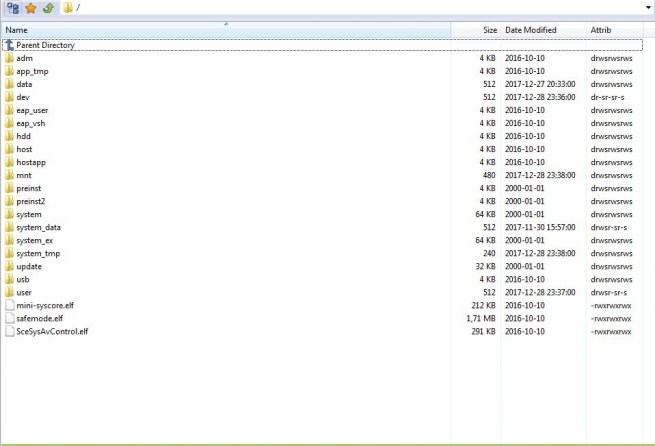Open the path bar dropdown arrow
Image resolution: width=655 pixels, height=446 pixels.
point(648,8)
